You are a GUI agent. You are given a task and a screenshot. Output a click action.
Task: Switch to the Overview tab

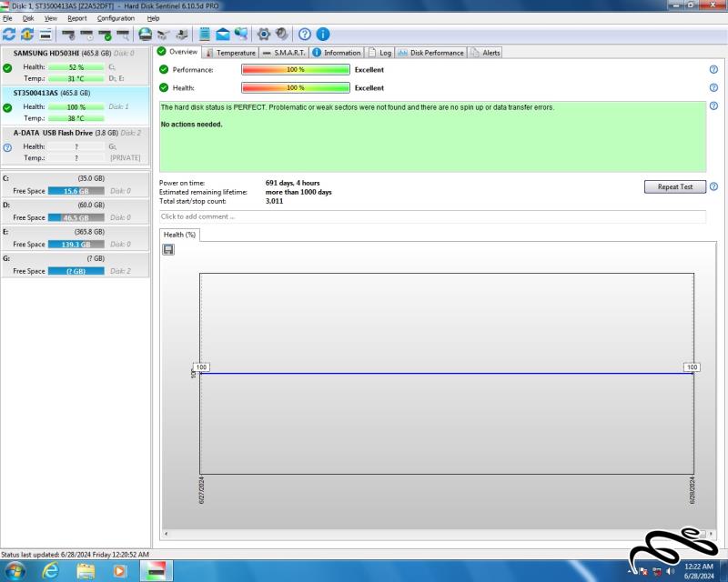177,52
